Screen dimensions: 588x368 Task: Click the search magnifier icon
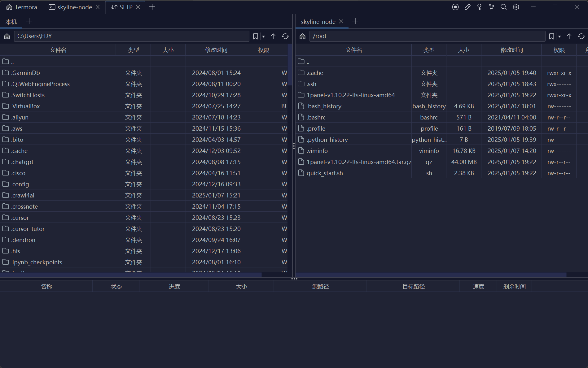coord(503,7)
